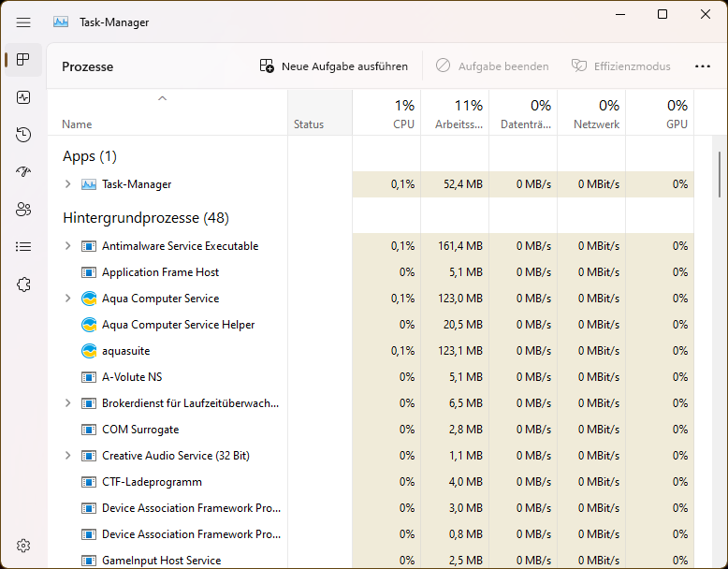728x569 pixels.
Task: Open the Services (Dienste) puzzle icon
Action: (x=23, y=284)
